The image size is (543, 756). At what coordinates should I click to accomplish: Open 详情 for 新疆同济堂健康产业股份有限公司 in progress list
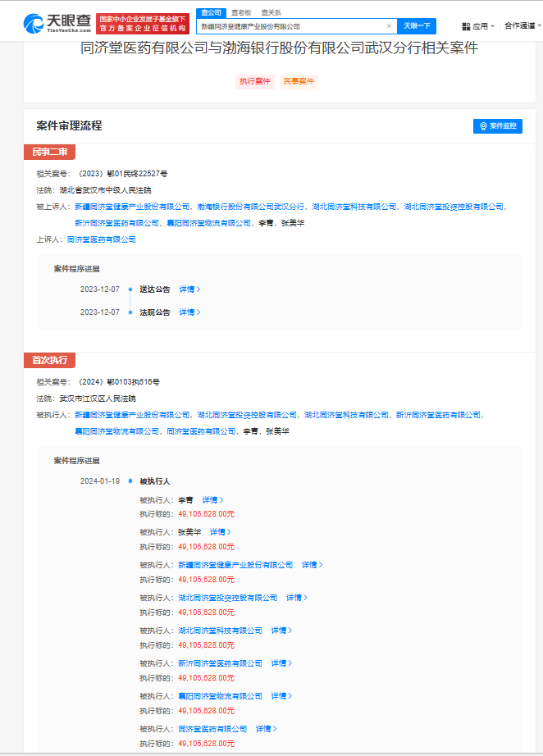click(312, 565)
